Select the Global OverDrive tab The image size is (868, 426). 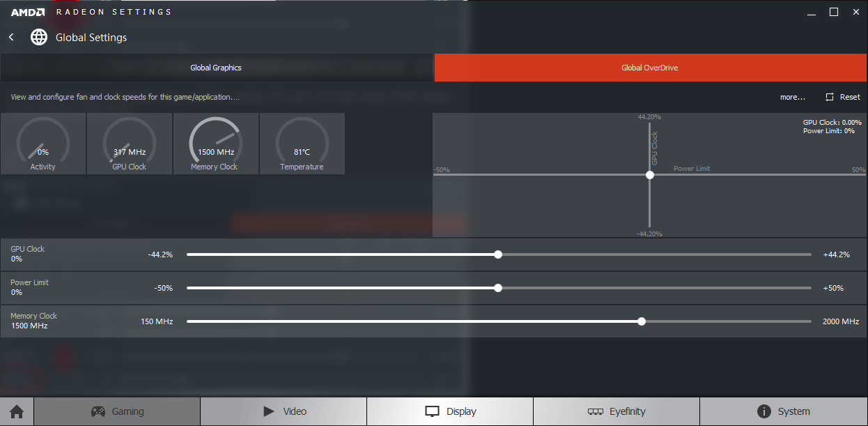pos(650,68)
